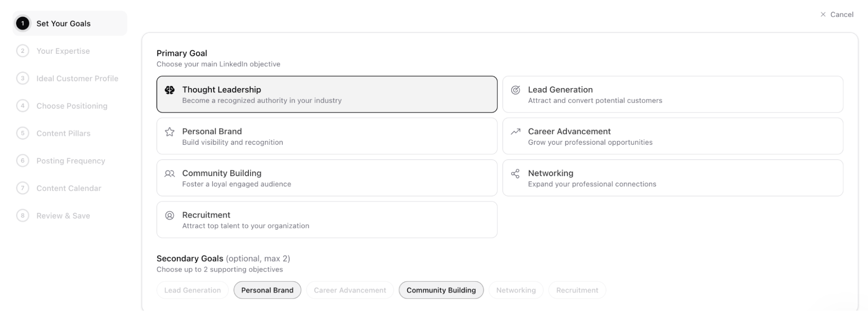Toggle Personal Brand secondary goal chip
Viewport: 868px width, 311px height.
pyautogui.click(x=267, y=290)
